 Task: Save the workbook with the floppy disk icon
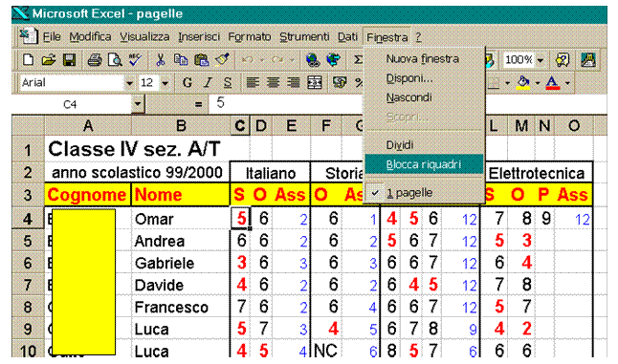pos(70,60)
